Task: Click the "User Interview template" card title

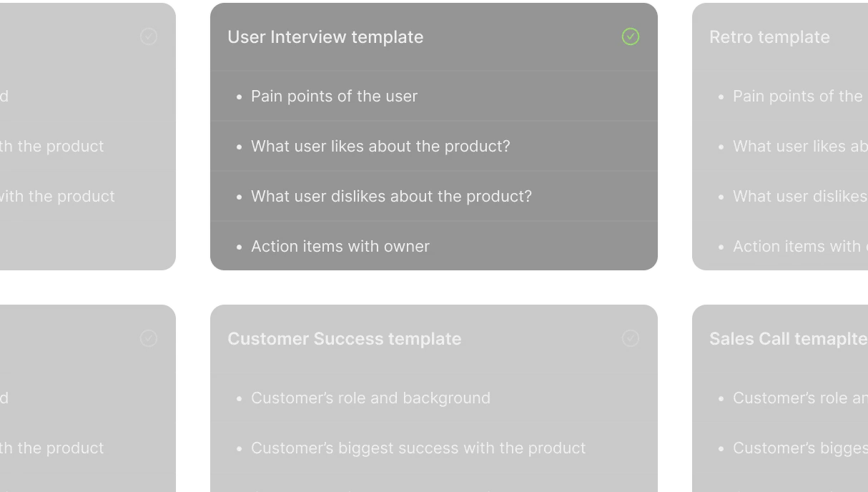Action: click(x=325, y=37)
